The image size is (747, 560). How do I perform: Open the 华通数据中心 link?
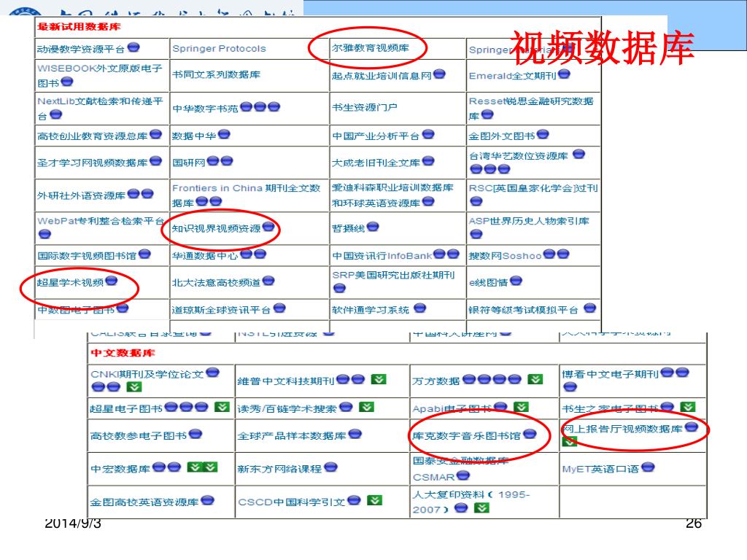pyautogui.click(x=205, y=256)
